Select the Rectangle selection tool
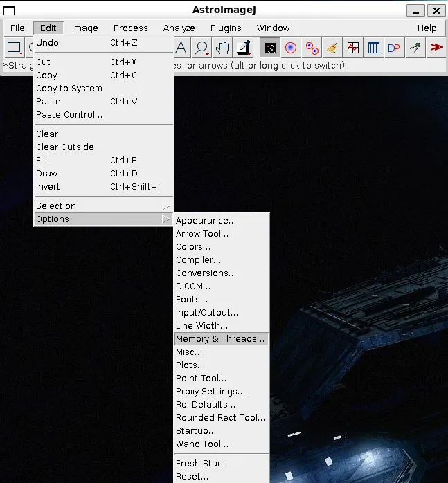 [x=15, y=48]
